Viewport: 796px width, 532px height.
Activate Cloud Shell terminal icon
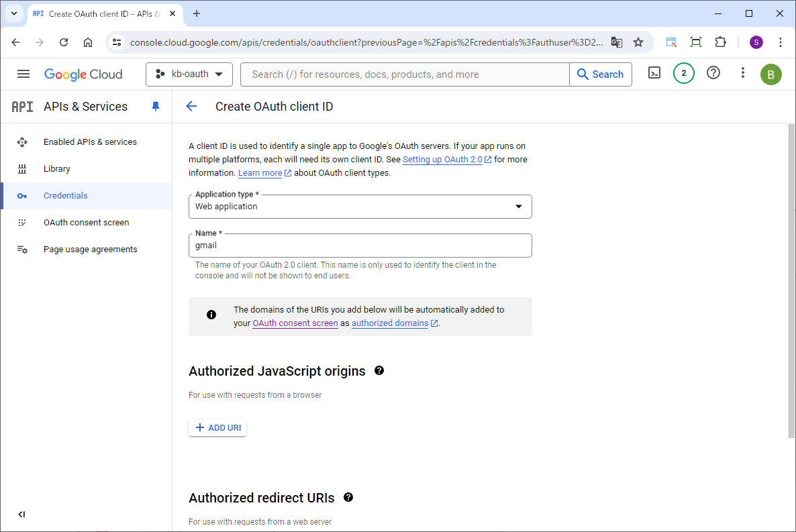tap(654, 73)
